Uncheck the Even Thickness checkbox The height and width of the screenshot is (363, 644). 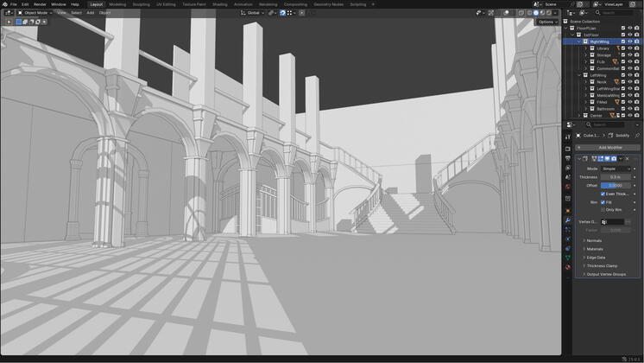[x=603, y=194]
